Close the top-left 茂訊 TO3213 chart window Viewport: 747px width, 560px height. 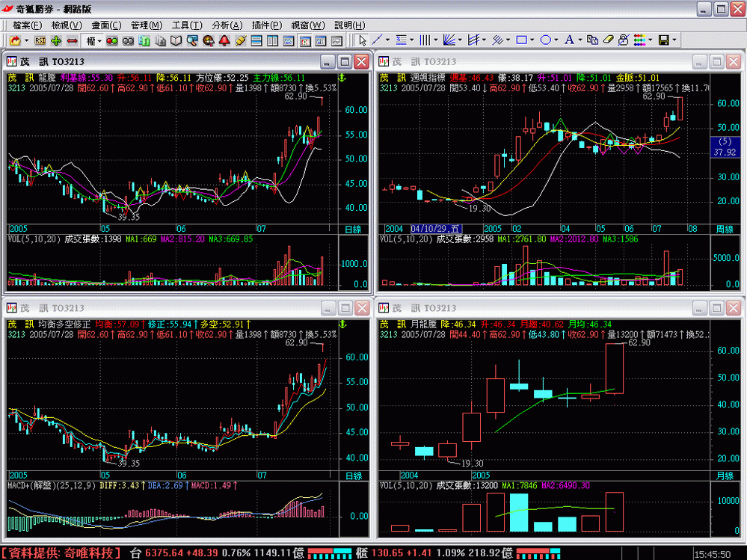click(362, 61)
